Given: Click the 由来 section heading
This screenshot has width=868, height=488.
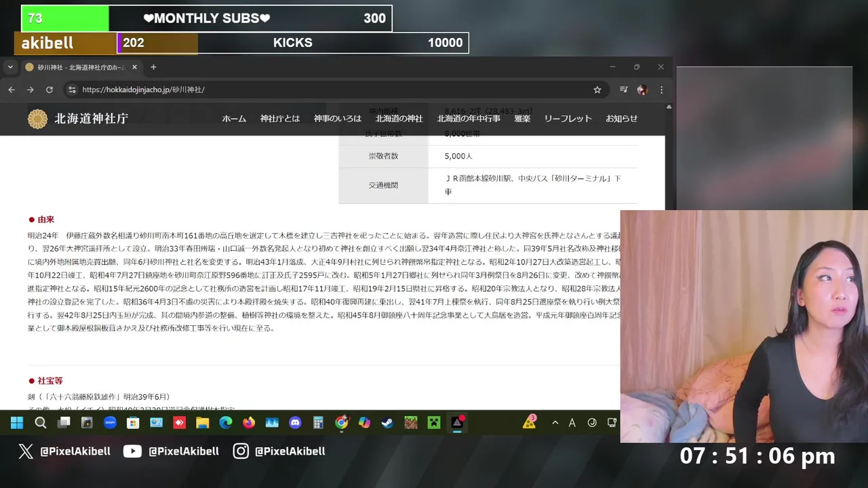Looking at the screenshot, I should tap(45, 220).
